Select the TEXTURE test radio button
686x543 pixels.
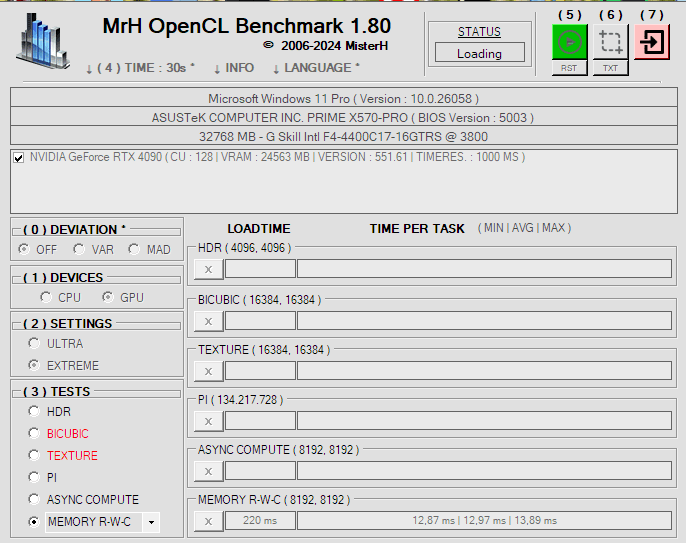click(34, 455)
